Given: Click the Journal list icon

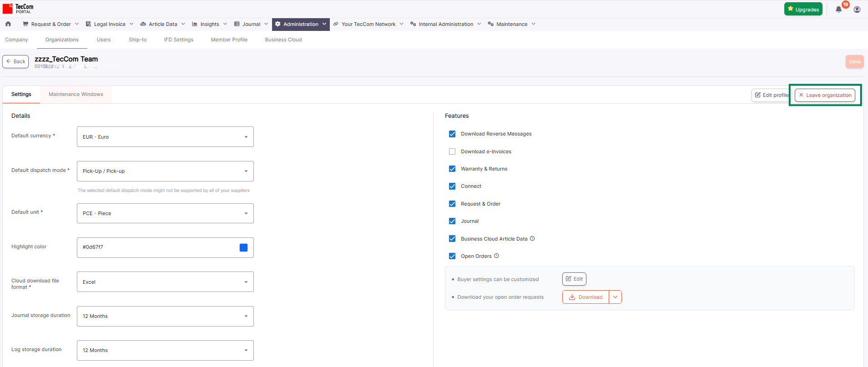Looking at the screenshot, I should 237,24.
